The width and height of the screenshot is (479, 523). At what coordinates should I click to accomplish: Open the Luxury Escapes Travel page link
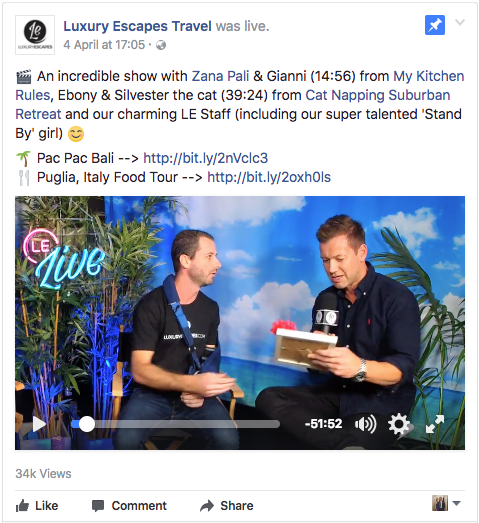coord(137,26)
